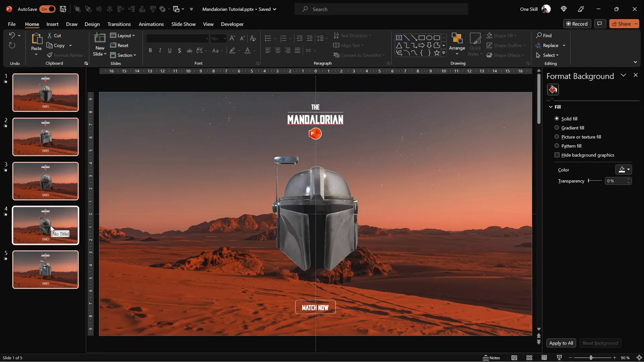Click the Justify text icon
The image size is (644, 362).
pos(298,50)
